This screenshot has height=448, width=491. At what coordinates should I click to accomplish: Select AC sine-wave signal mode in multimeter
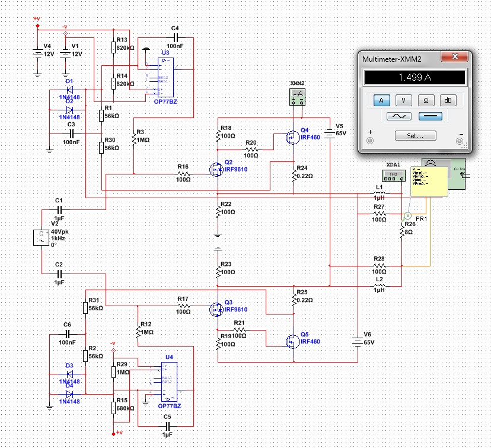tap(399, 116)
